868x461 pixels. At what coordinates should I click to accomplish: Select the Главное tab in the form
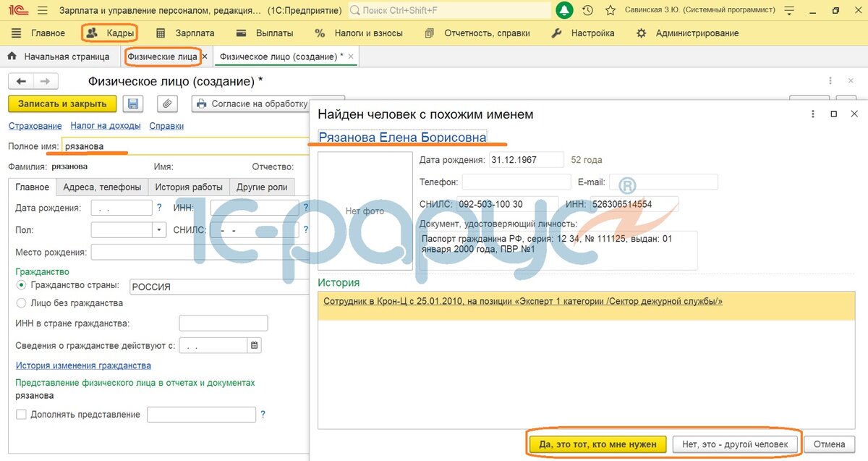coord(33,187)
